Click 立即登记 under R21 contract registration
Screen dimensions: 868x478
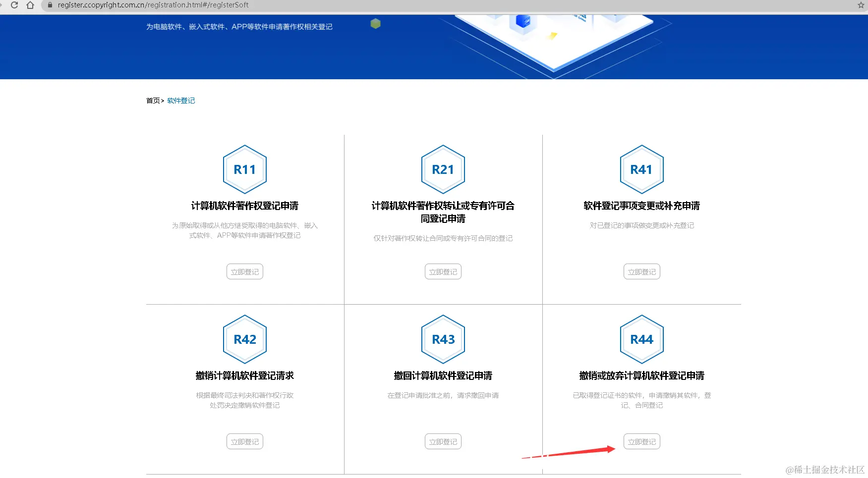[443, 271]
